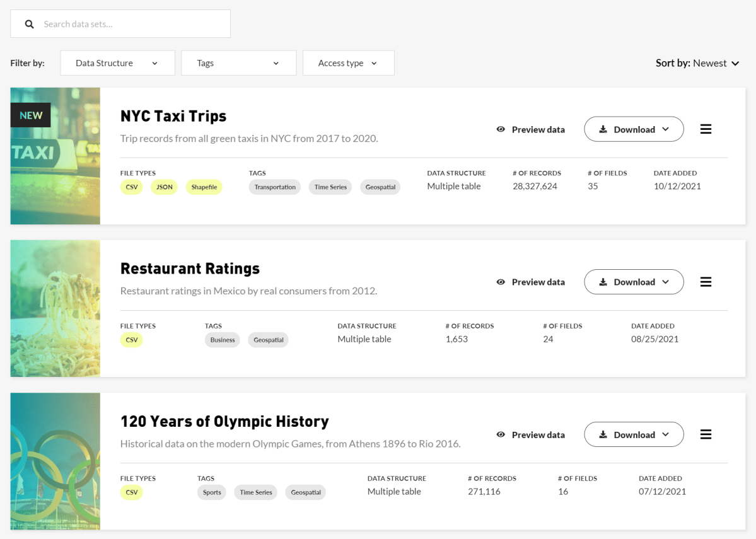
Task: Select the Transportation tag on NYC Taxi Trips
Action: (x=274, y=187)
